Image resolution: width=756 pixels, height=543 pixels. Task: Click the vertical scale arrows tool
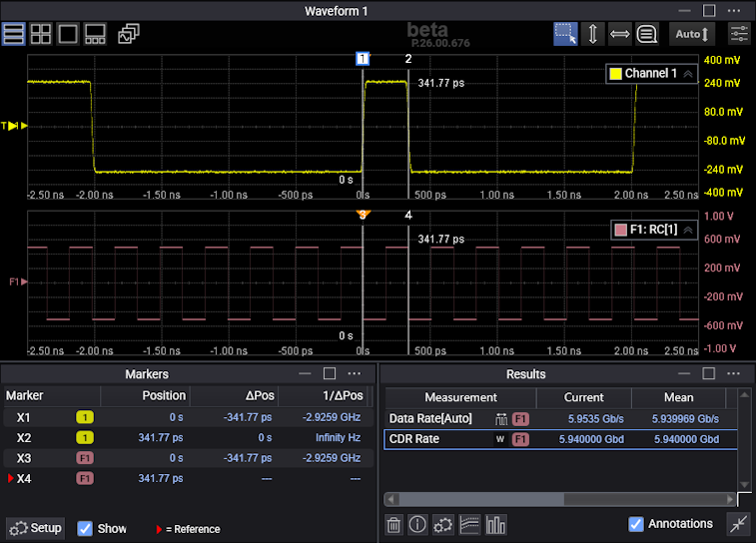click(x=592, y=33)
